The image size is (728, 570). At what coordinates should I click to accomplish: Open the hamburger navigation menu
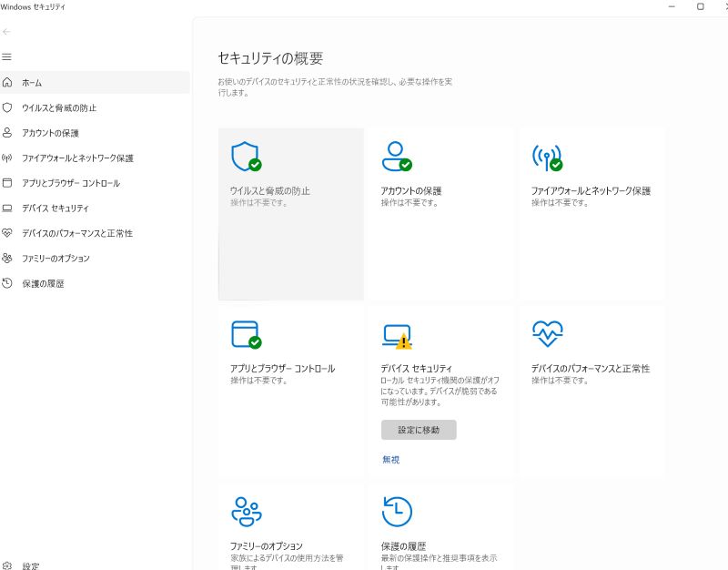6,56
